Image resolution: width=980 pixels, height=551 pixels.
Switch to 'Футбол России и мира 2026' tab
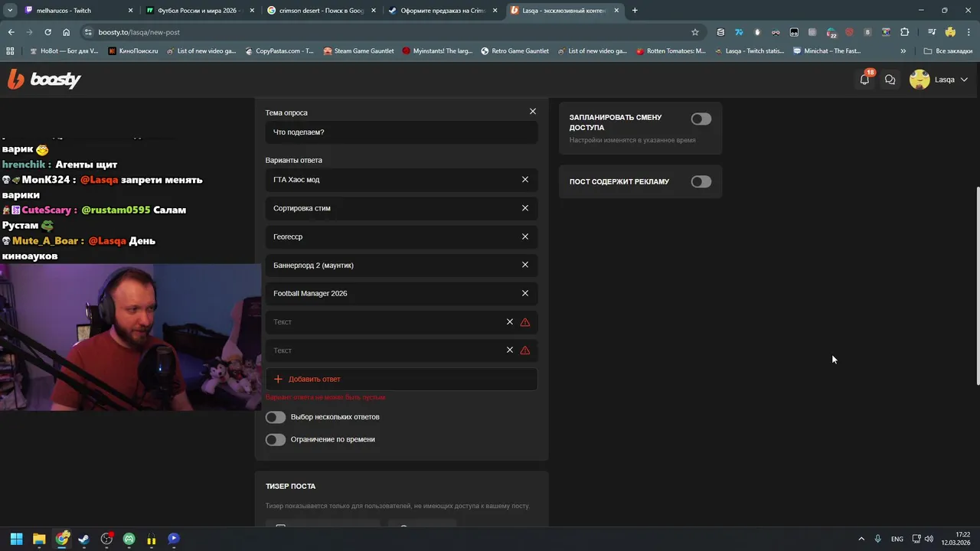click(x=200, y=11)
